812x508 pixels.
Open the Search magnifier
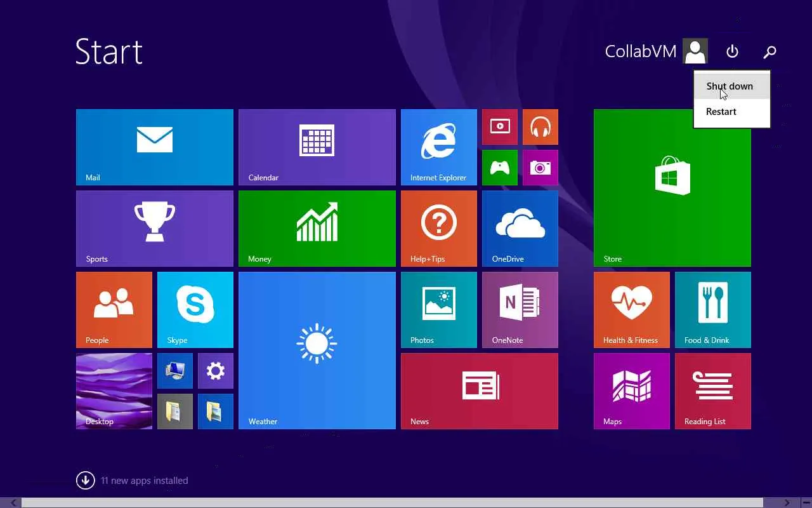pos(769,51)
